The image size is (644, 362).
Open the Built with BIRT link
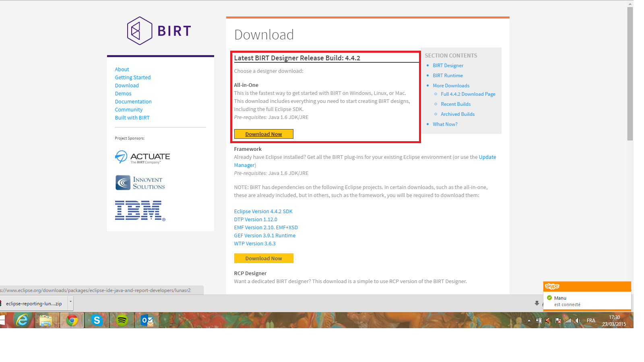(132, 117)
